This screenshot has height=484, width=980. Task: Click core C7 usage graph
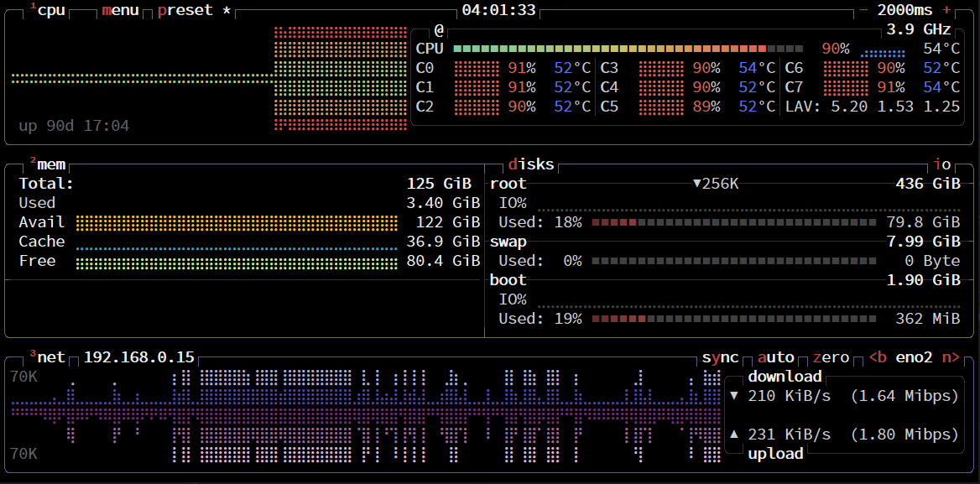click(845, 87)
